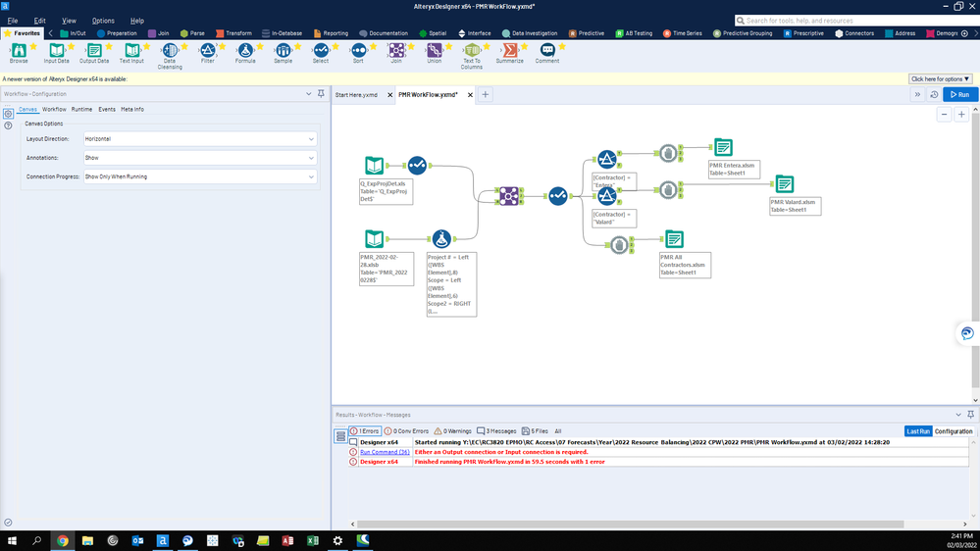Run the workflow with Run button
Viewport: 980px width, 551px height.
(959, 95)
